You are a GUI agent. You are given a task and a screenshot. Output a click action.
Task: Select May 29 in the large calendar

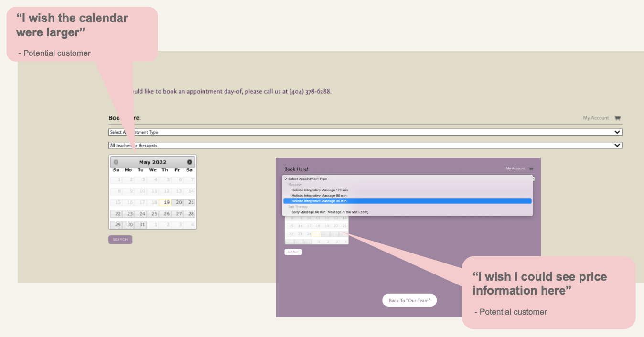tap(116, 225)
